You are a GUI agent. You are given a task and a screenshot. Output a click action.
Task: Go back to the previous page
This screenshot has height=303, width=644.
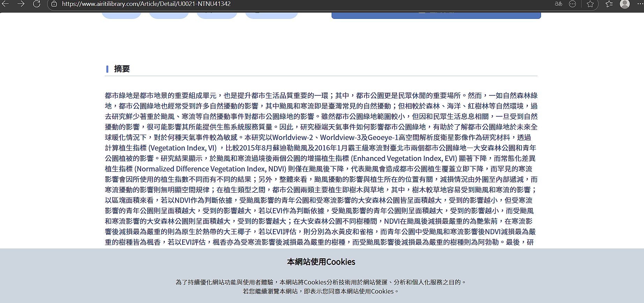click(x=5, y=4)
